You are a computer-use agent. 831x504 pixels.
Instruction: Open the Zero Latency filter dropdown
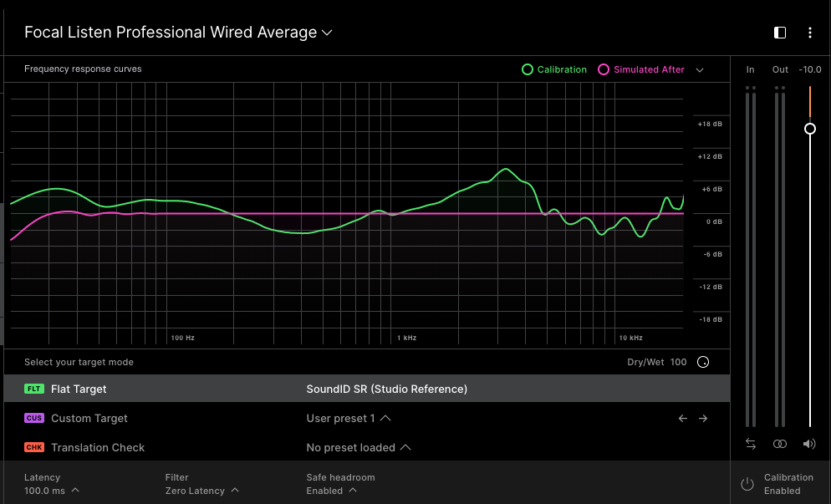[x=201, y=491]
